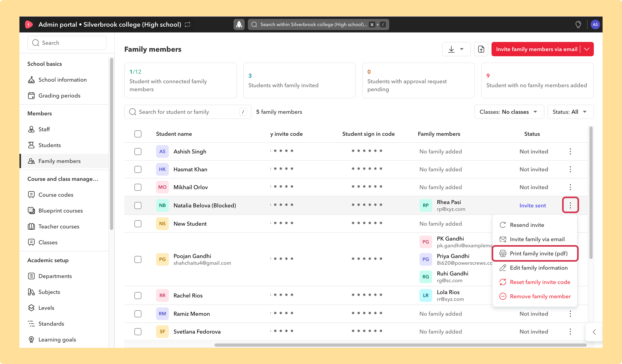Click the AS avatar beside Ashish Singh
622x364 pixels.
click(162, 151)
